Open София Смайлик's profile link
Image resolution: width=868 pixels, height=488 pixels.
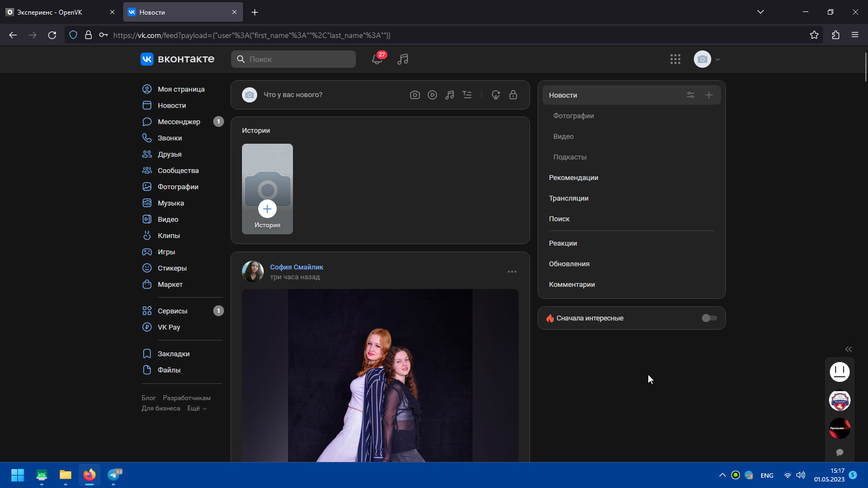pos(296,267)
